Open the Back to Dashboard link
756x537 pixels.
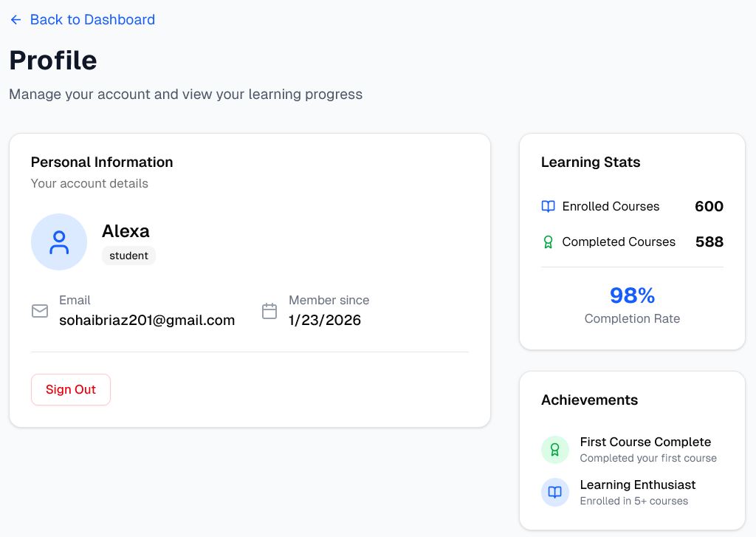pos(92,20)
